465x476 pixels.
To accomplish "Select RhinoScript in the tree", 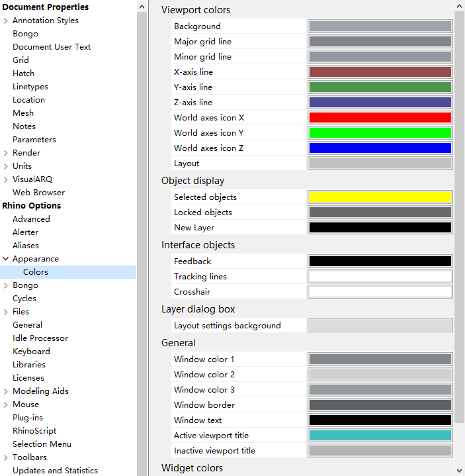I will pos(34,431).
